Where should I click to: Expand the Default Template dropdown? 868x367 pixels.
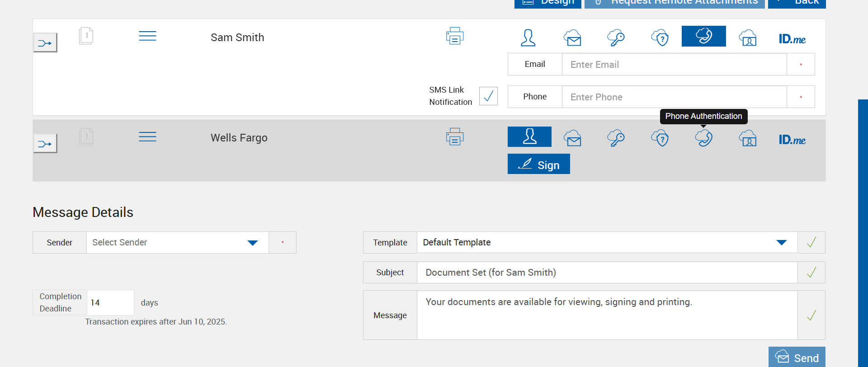607,243
